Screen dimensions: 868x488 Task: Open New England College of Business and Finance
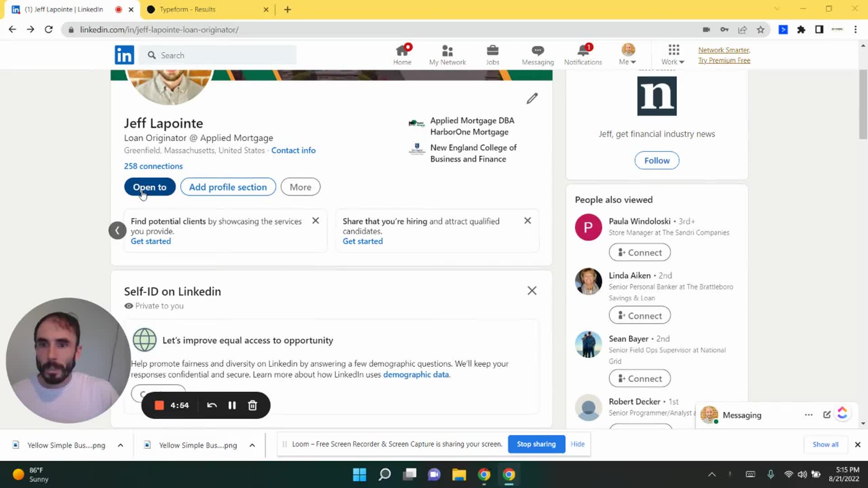(x=473, y=153)
